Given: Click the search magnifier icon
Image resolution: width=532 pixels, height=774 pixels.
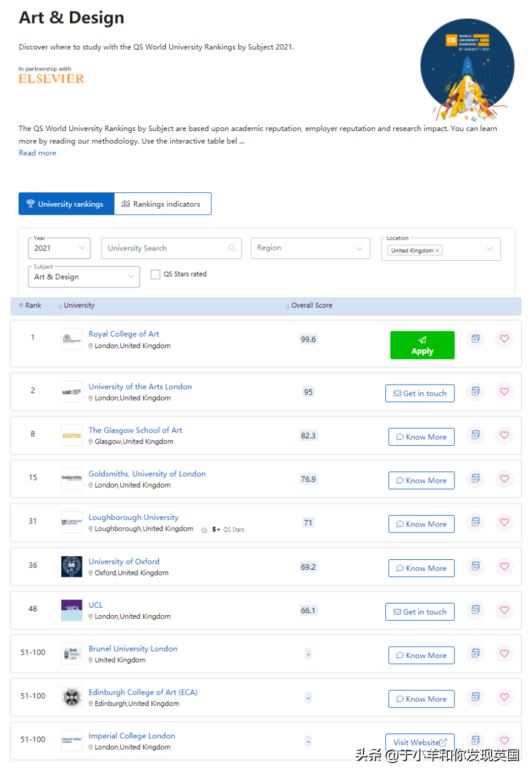Looking at the screenshot, I should [232, 248].
